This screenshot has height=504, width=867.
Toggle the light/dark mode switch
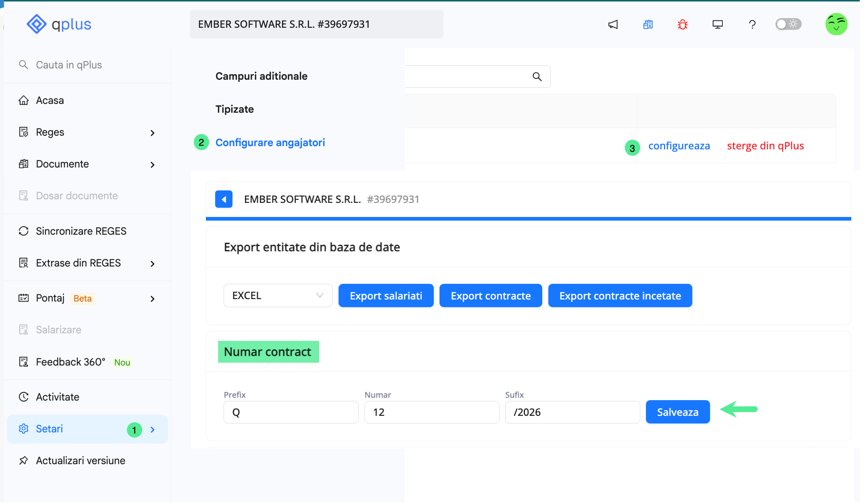[x=787, y=24]
